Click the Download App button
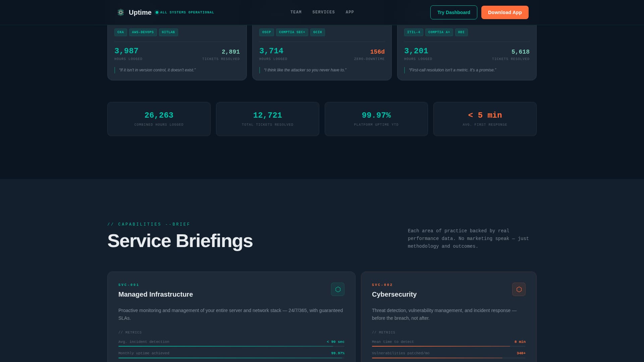Viewport: 644px width, 362px height. 505,12
